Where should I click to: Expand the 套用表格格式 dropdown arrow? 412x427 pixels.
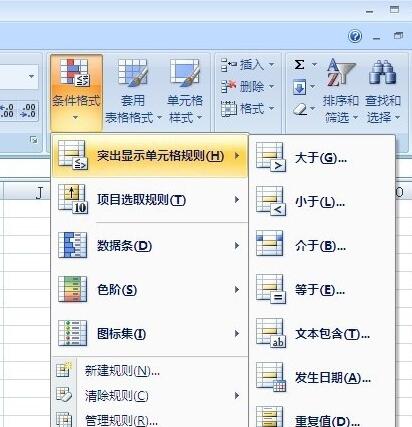159,118
